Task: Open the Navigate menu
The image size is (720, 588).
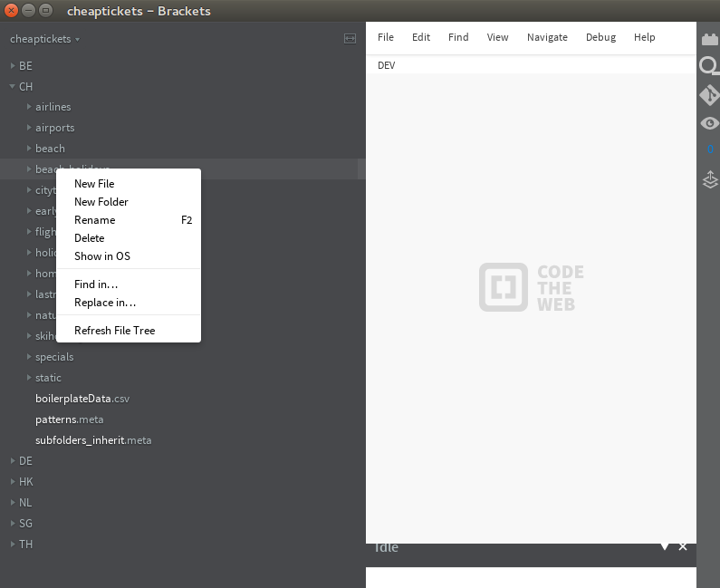Action: [x=547, y=37]
